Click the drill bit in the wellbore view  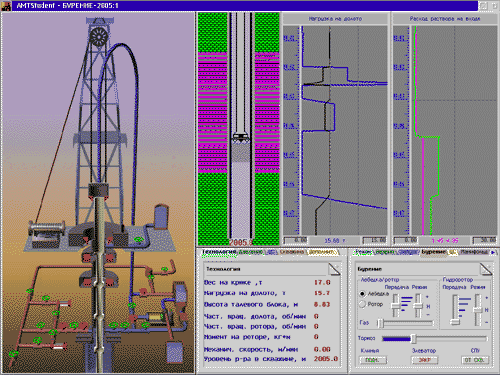(241, 137)
